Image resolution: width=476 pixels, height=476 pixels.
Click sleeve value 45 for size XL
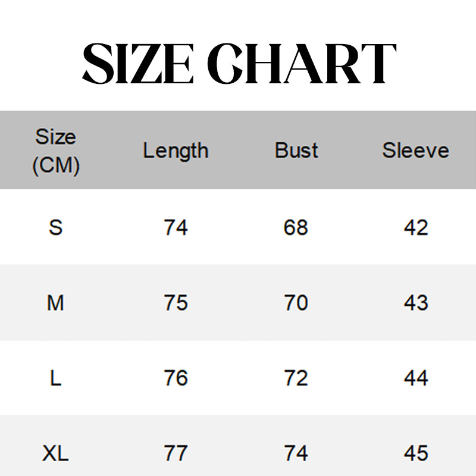coord(415,454)
